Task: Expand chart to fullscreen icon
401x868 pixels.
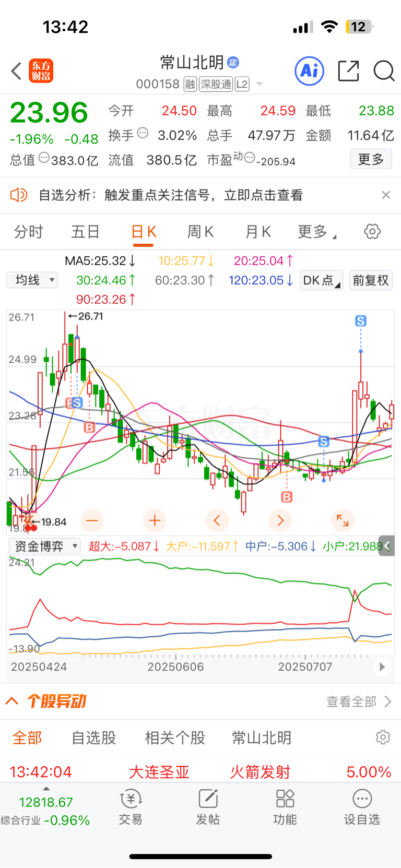Action: (343, 520)
